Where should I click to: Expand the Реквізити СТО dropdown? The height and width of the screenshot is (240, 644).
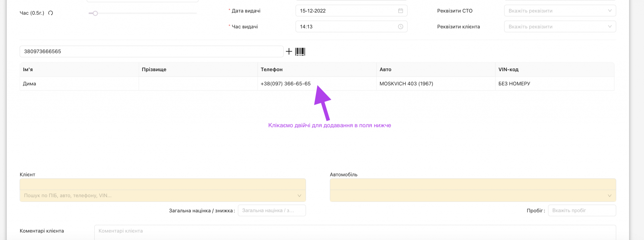coord(560,11)
